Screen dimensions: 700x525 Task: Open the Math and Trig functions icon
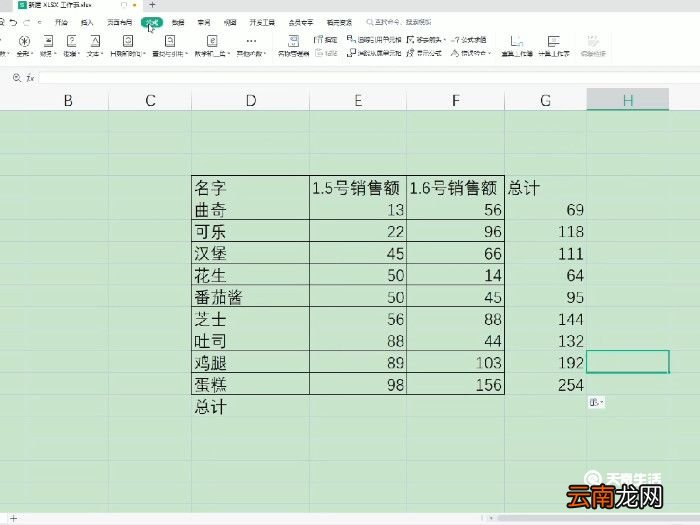pyautogui.click(x=212, y=42)
